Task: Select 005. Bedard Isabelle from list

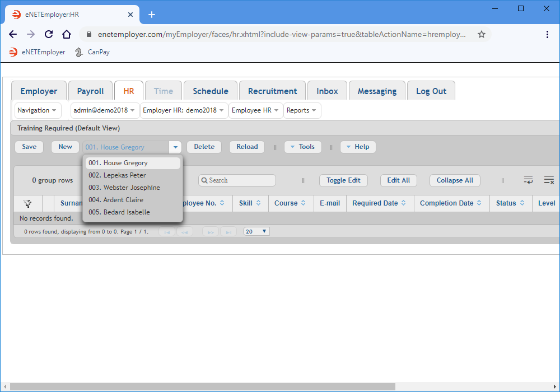Action: point(133,212)
